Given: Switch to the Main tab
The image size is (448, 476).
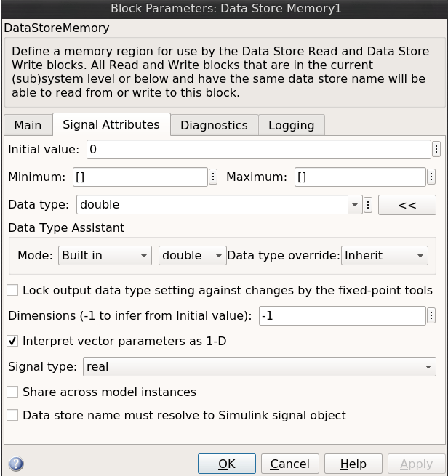Looking at the screenshot, I should pyautogui.click(x=28, y=125).
